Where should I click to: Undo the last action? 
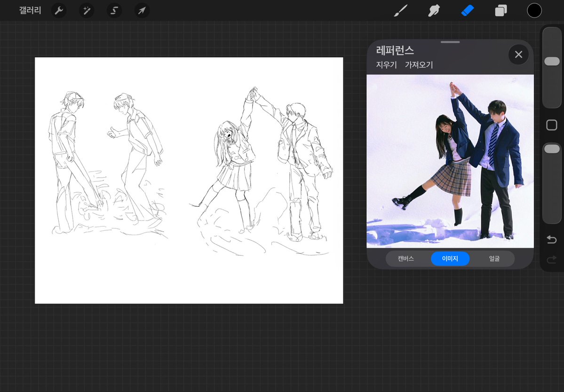point(552,239)
